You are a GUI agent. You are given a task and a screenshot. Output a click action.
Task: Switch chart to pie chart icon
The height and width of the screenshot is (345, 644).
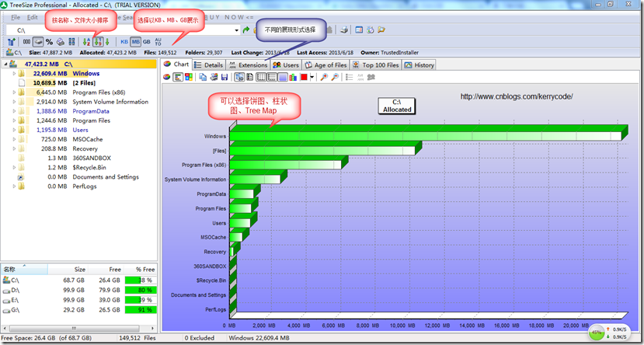click(x=167, y=77)
